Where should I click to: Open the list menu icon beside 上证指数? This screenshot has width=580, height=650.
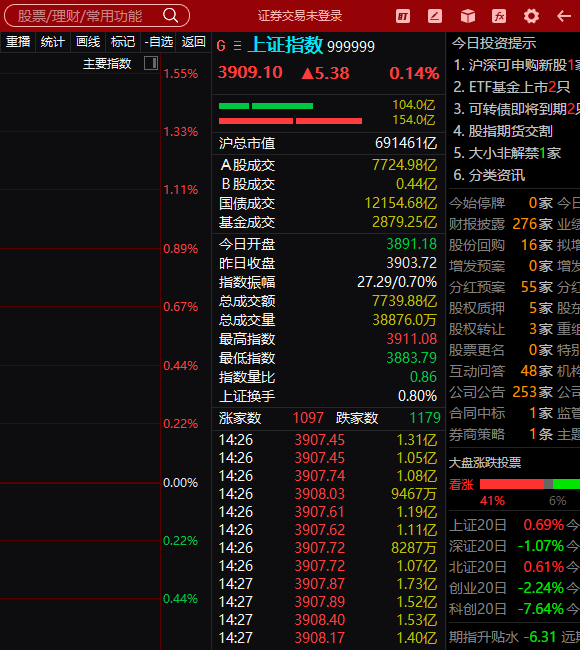[237, 46]
